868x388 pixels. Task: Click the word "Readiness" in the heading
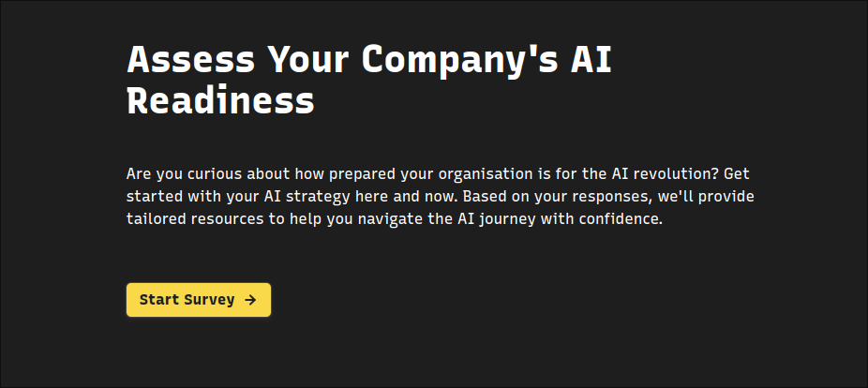(x=220, y=100)
